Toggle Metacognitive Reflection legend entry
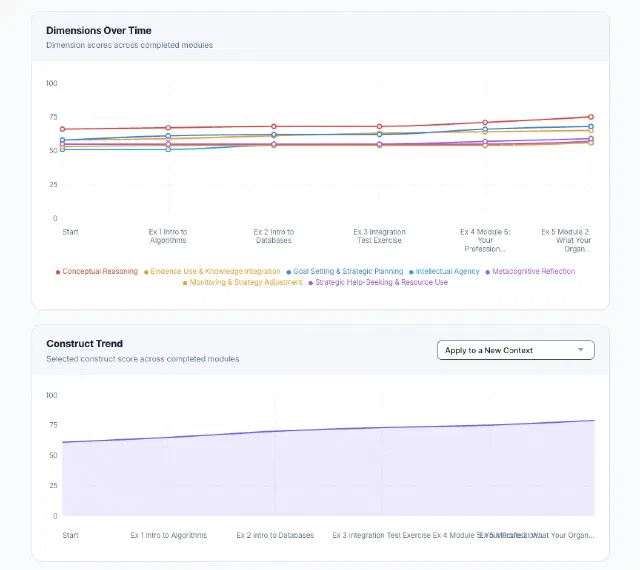Viewport: 640px width, 570px height. [x=530, y=272]
